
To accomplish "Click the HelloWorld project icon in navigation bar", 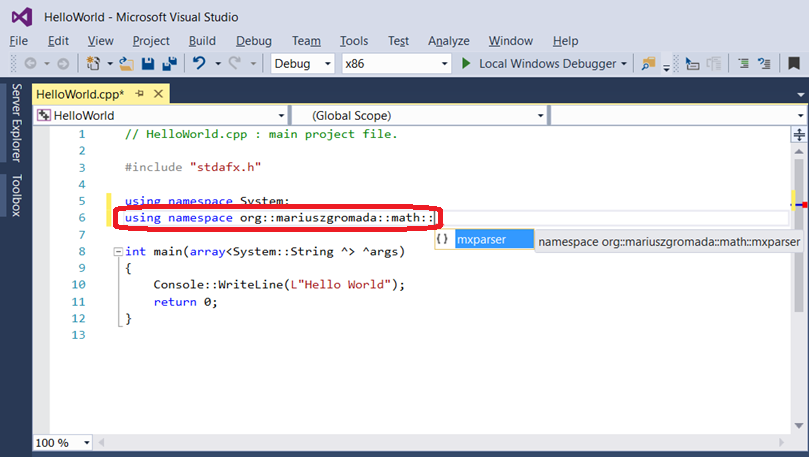I will pyautogui.click(x=44, y=116).
